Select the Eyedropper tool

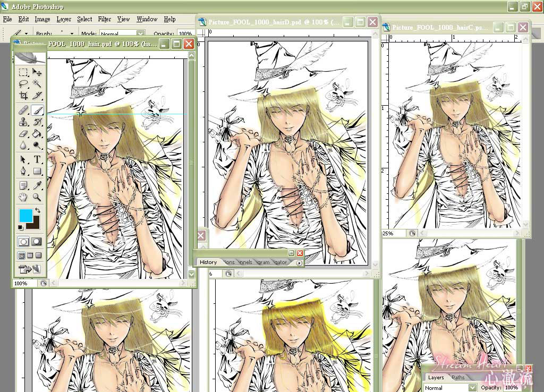point(37,185)
